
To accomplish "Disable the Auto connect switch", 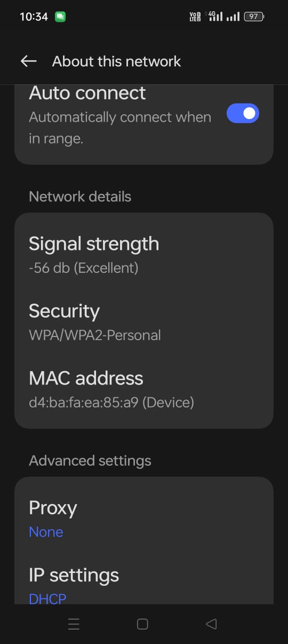I will coord(243,113).
